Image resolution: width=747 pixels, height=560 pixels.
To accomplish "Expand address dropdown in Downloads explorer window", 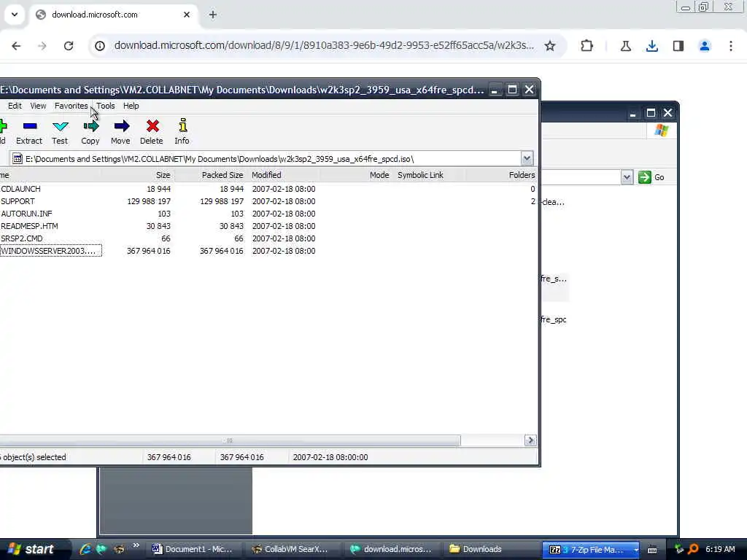I will point(627,177).
